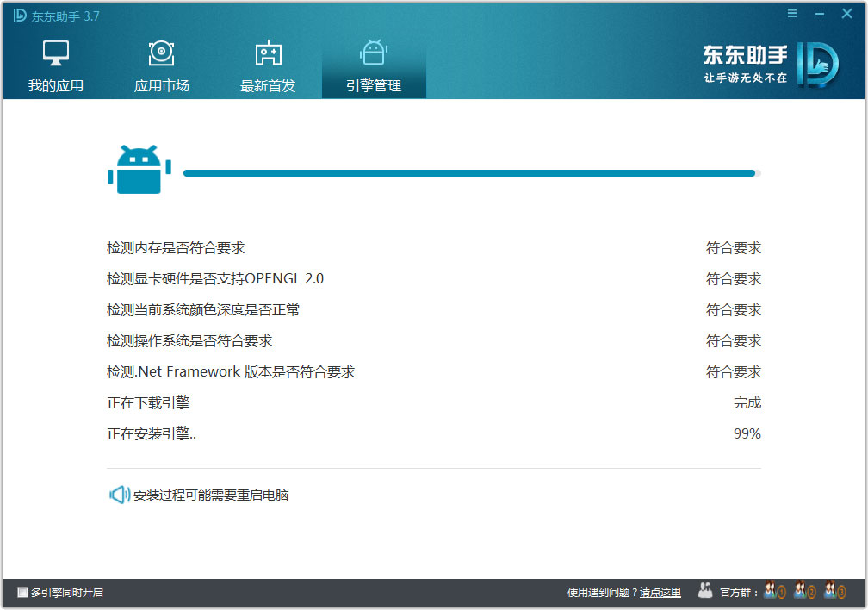
Task: Select the 正在下载引擎 status line
Action: pyautogui.click(x=148, y=402)
